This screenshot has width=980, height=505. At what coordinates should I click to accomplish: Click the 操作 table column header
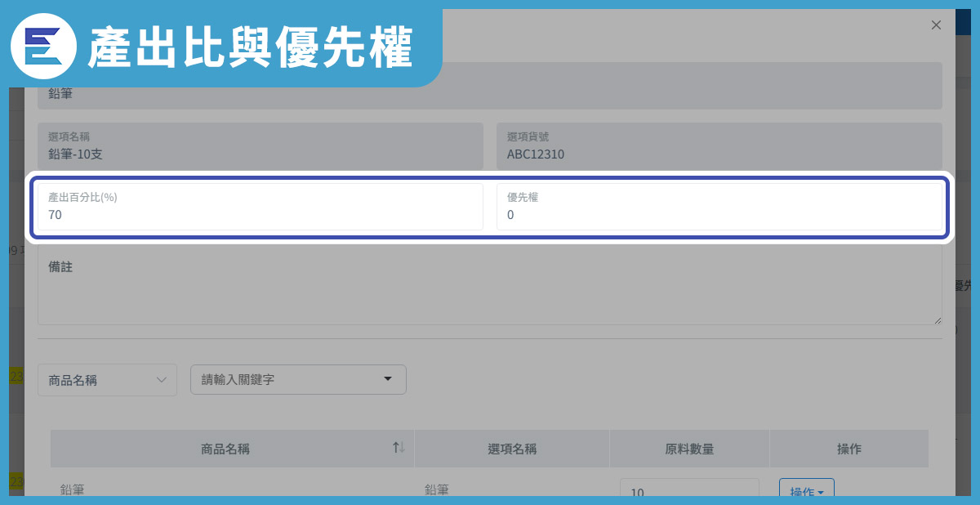[x=849, y=449]
